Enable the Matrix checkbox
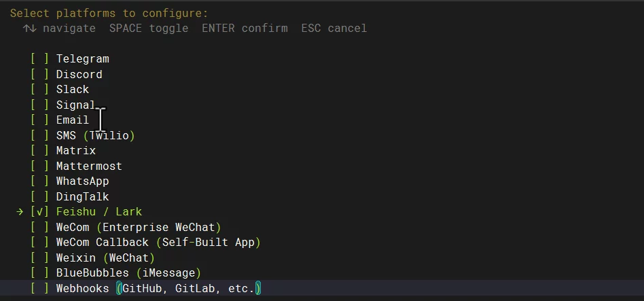This screenshot has height=301, width=644. click(x=39, y=151)
